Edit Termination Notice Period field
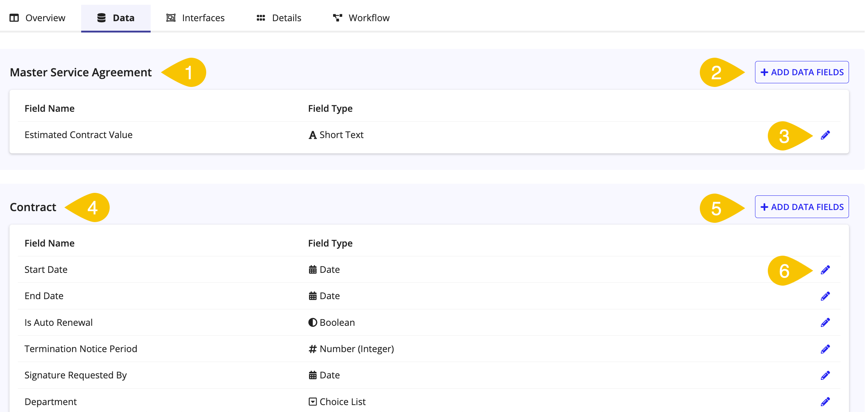Screen dimensions: 868x412 pos(825,349)
